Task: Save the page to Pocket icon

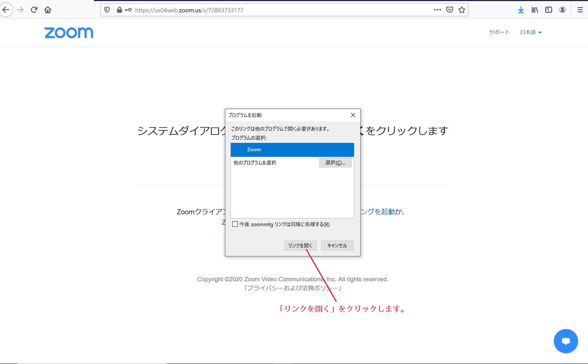Action: (449, 10)
